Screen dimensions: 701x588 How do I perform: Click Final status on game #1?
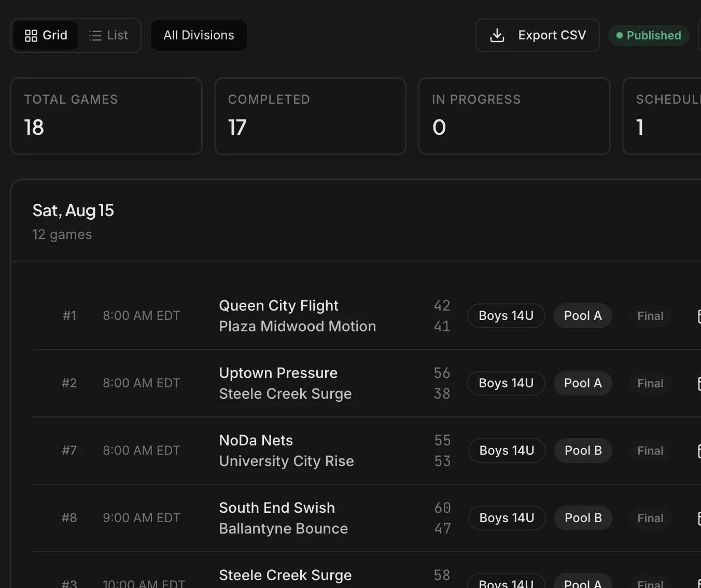tap(650, 316)
